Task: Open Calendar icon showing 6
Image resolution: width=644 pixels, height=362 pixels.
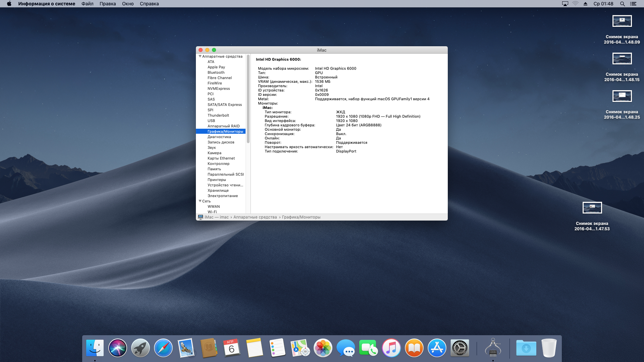Action: (232, 348)
